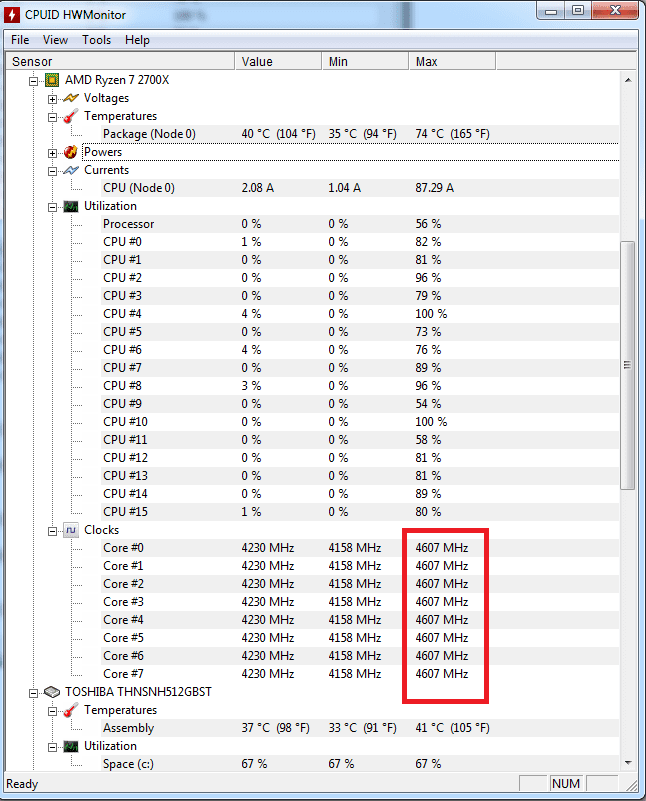
Task: Select the Assembly temperature row
Action: (x=360, y=728)
